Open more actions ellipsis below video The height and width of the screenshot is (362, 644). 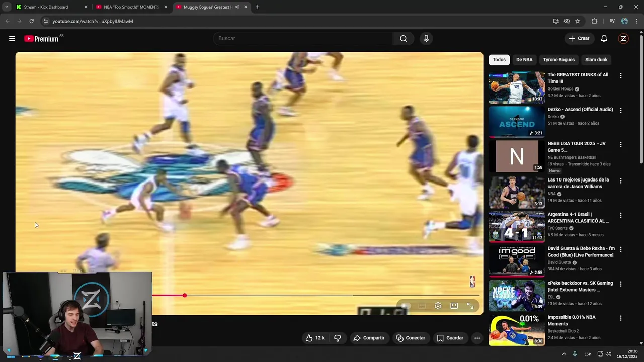click(477, 338)
